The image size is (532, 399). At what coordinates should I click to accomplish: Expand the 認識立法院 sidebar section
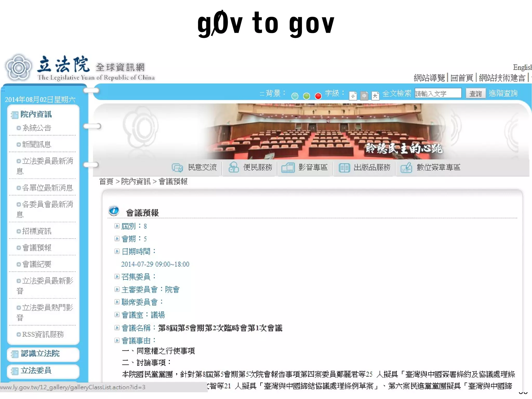(40, 354)
